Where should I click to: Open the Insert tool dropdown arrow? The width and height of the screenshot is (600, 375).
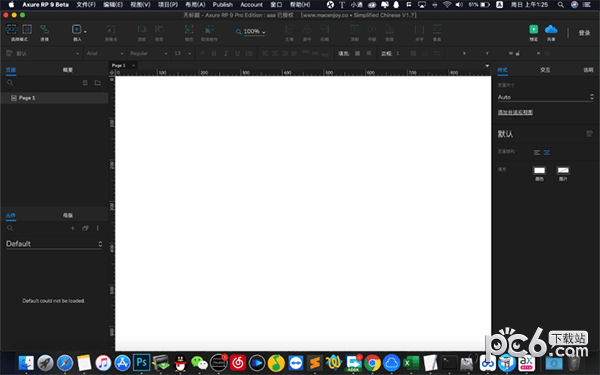pos(85,32)
